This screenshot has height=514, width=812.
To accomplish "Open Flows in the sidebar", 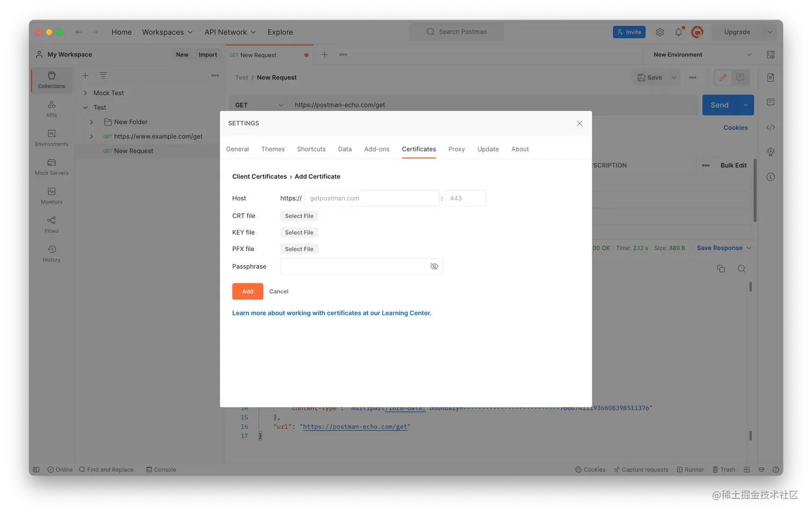I will pos(52,225).
